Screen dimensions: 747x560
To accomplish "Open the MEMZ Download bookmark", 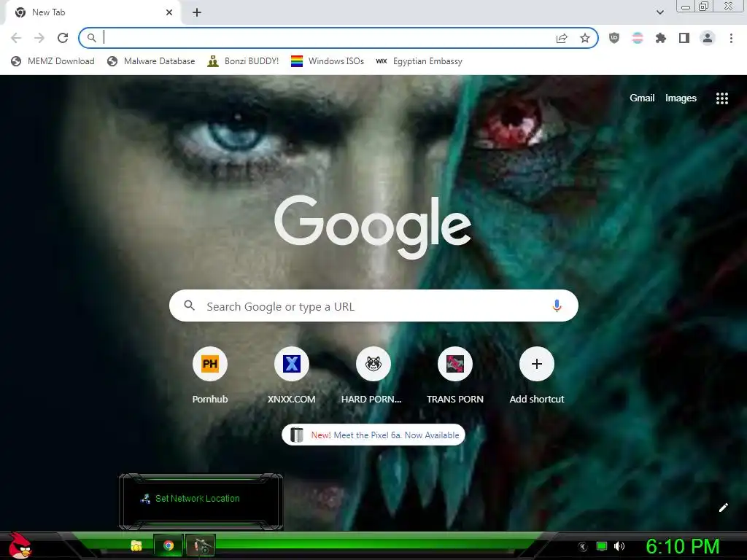I will tap(53, 61).
